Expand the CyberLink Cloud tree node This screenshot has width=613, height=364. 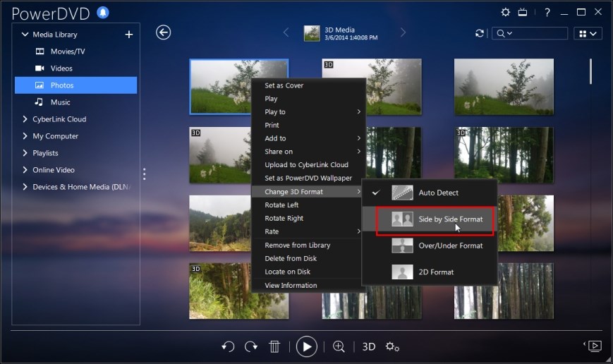25,119
